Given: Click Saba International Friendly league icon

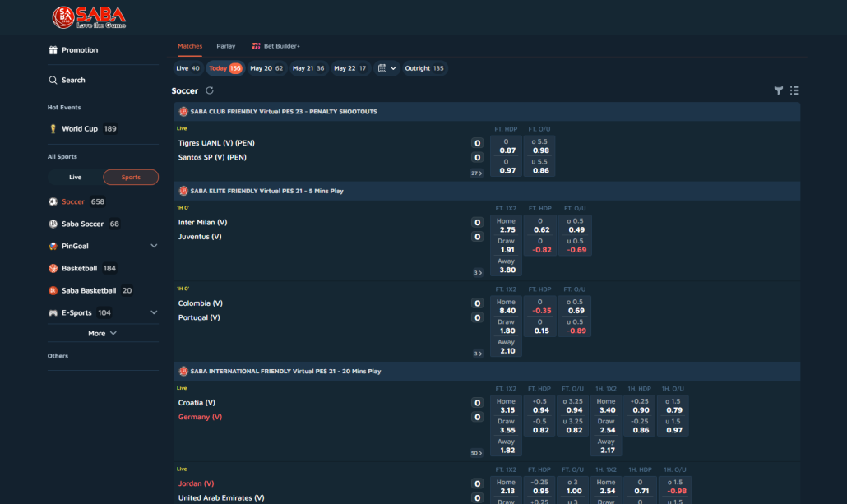Looking at the screenshot, I should [x=183, y=371].
